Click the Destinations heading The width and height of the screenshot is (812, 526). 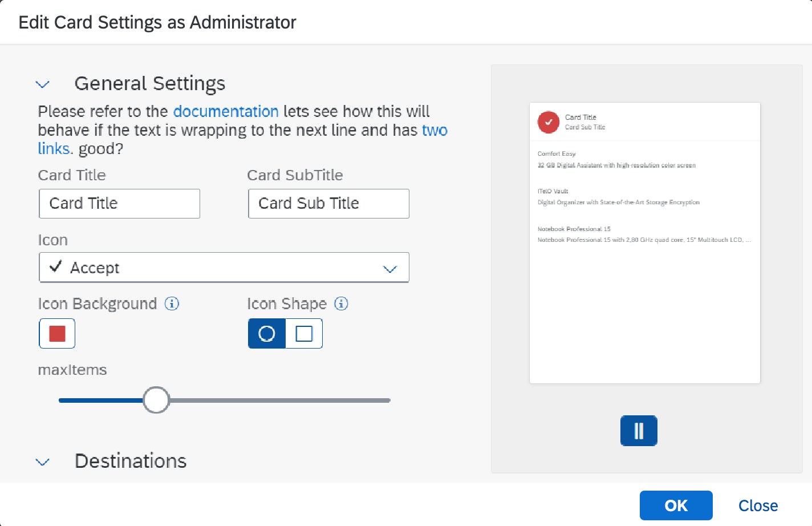(x=131, y=461)
